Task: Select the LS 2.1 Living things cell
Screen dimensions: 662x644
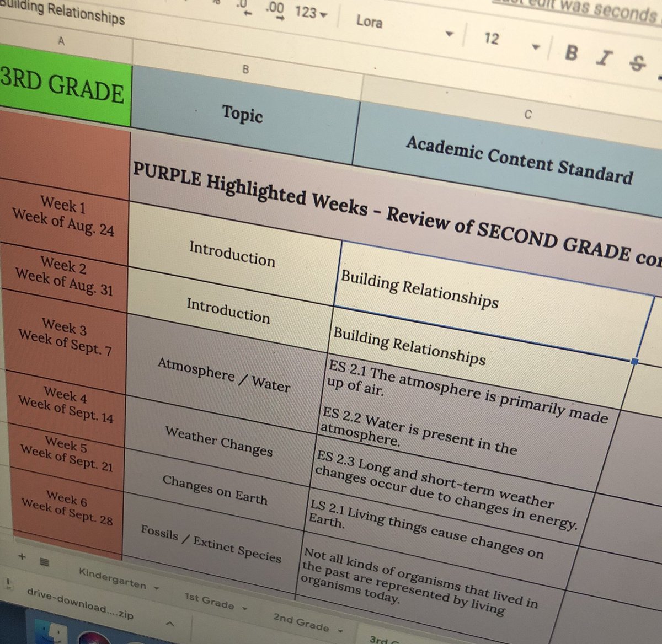Action: (436, 534)
